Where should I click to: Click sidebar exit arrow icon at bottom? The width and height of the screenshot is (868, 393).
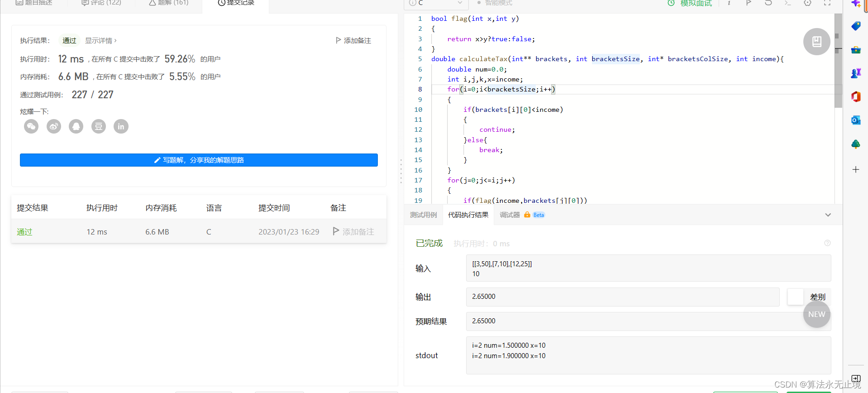(856, 379)
